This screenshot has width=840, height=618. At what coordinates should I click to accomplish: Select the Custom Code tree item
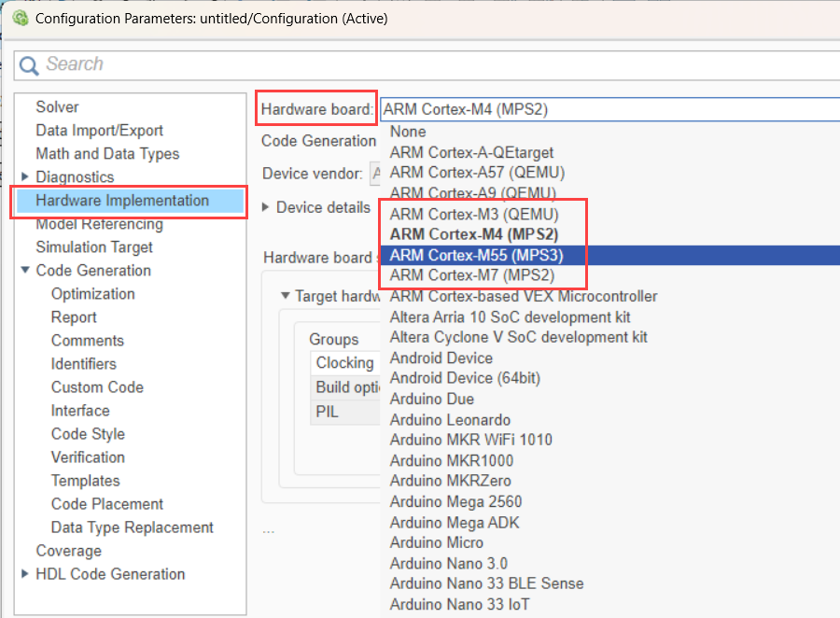(97, 387)
